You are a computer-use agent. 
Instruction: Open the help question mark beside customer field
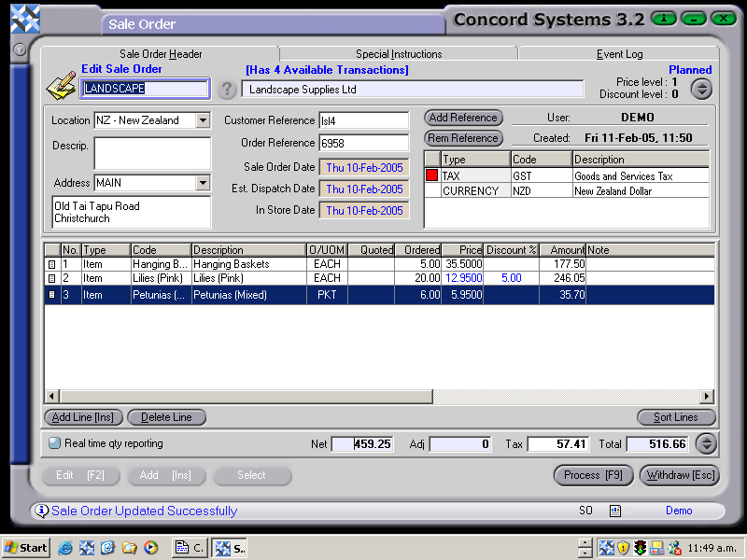tap(228, 90)
